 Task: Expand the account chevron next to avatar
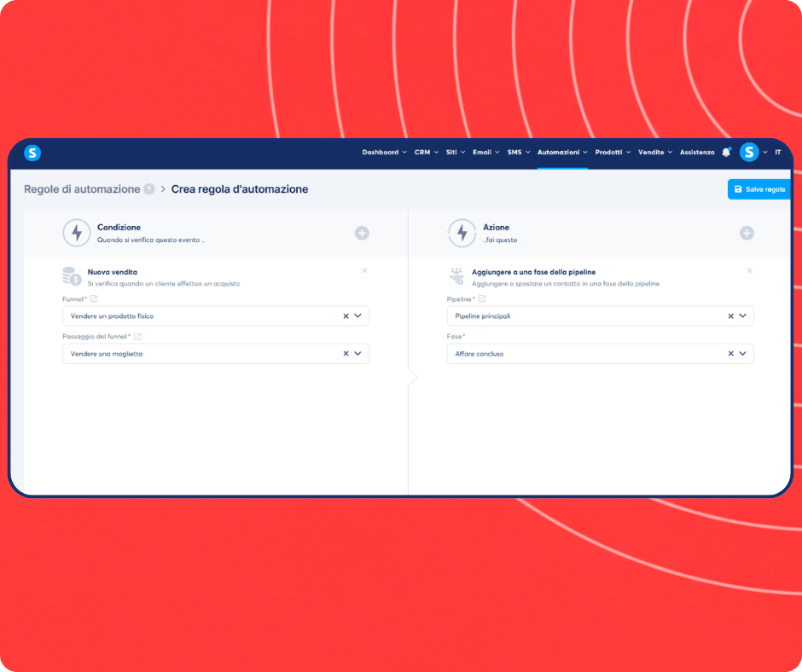pyautogui.click(x=765, y=153)
